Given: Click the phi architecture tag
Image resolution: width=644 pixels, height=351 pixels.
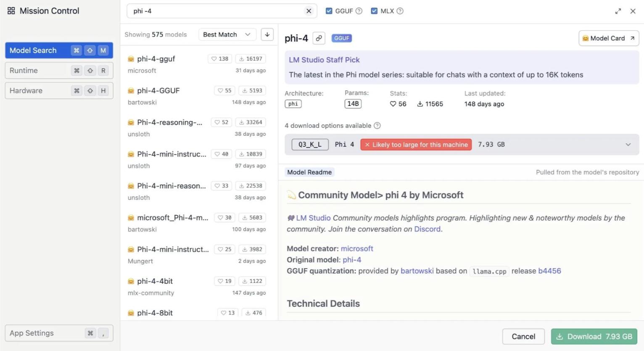Looking at the screenshot, I should tap(293, 104).
